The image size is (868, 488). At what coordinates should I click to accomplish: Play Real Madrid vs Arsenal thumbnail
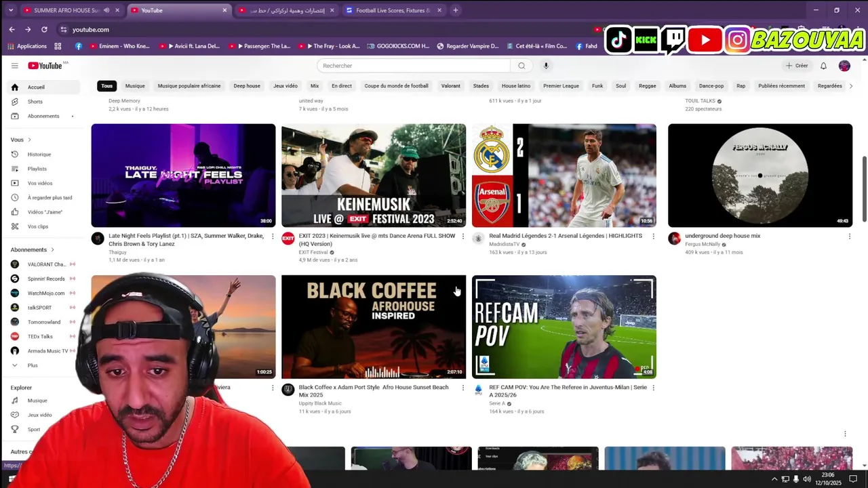pyautogui.click(x=564, y=175)
